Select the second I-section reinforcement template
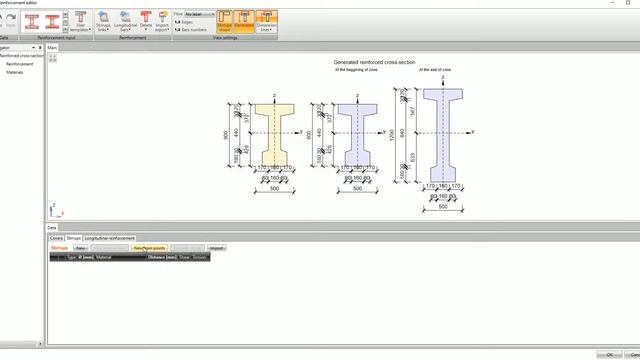This screenshot has width=640, height=360. (52, 21)
